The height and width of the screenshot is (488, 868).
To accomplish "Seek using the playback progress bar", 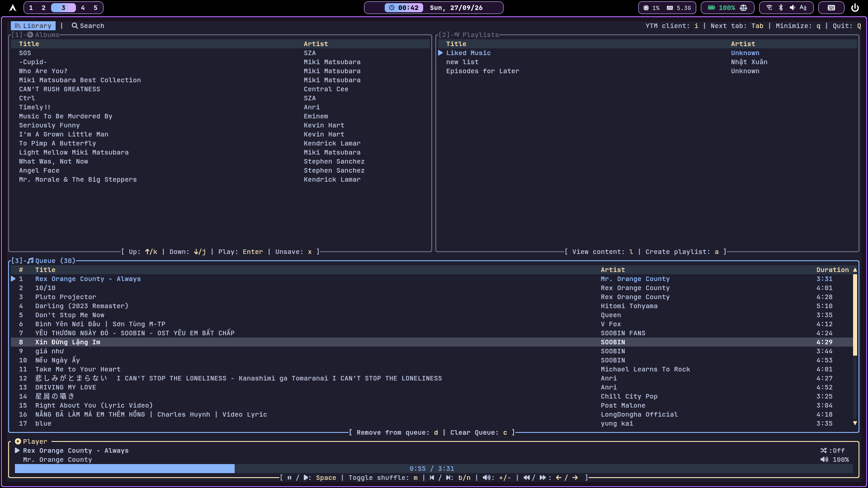I will pyautogui.click(x=434, y=469).
